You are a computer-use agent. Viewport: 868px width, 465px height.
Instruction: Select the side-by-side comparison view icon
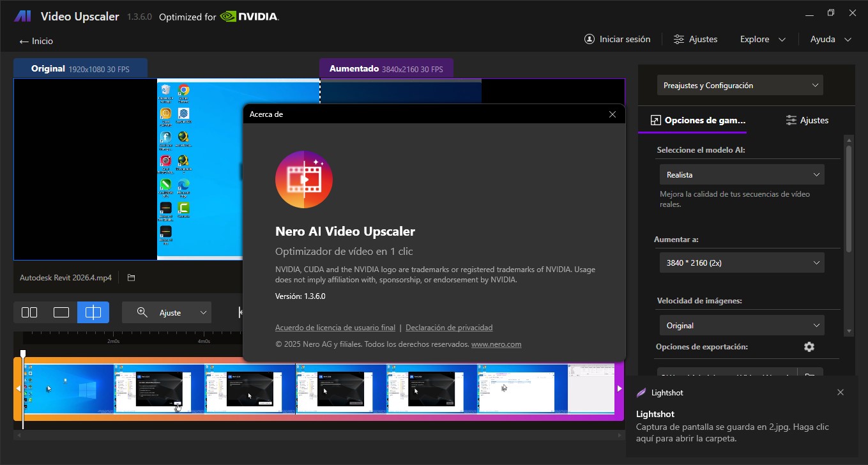click(x=29, y=312)
